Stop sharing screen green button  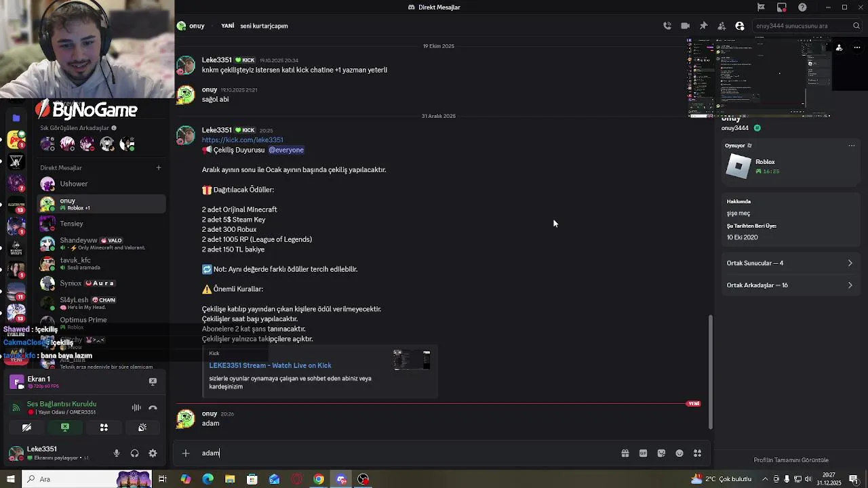click(x=65, y=428)
